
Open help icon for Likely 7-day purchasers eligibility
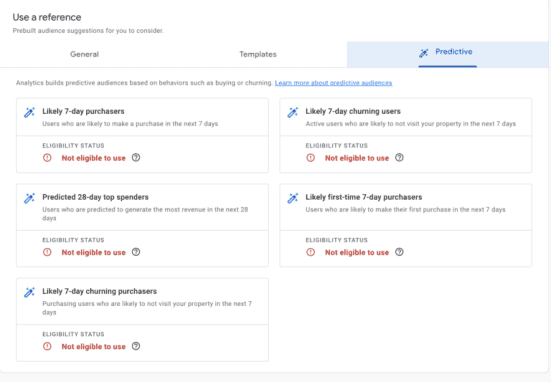(136, 158)
